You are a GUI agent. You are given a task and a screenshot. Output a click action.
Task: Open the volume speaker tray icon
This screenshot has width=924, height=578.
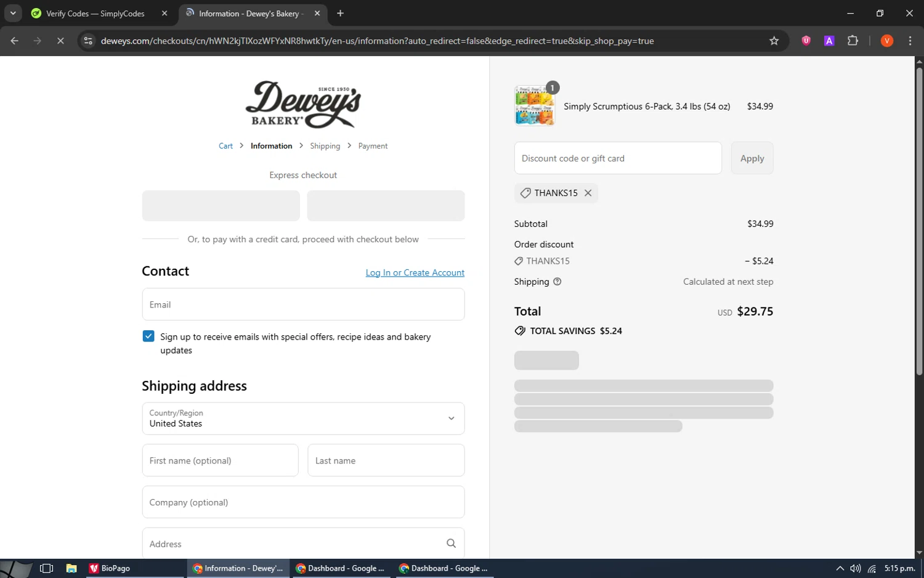click(856, 568)
